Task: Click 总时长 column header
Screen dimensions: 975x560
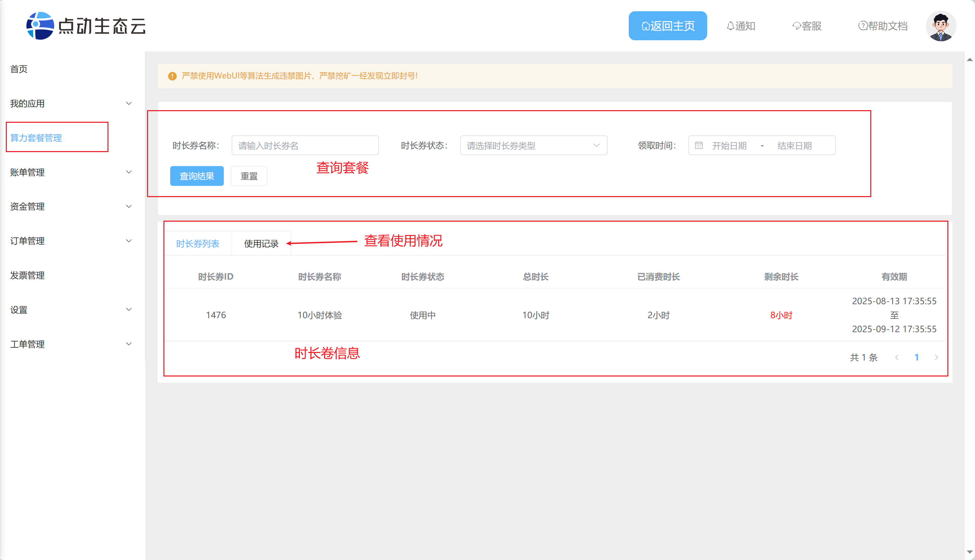Action: click(535, 277)
